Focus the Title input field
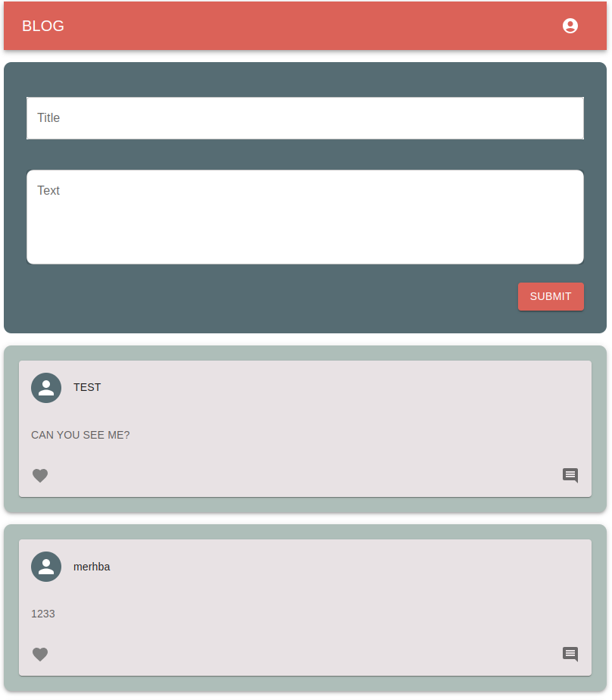Screen dimensions: 612x700 (305, 118)
